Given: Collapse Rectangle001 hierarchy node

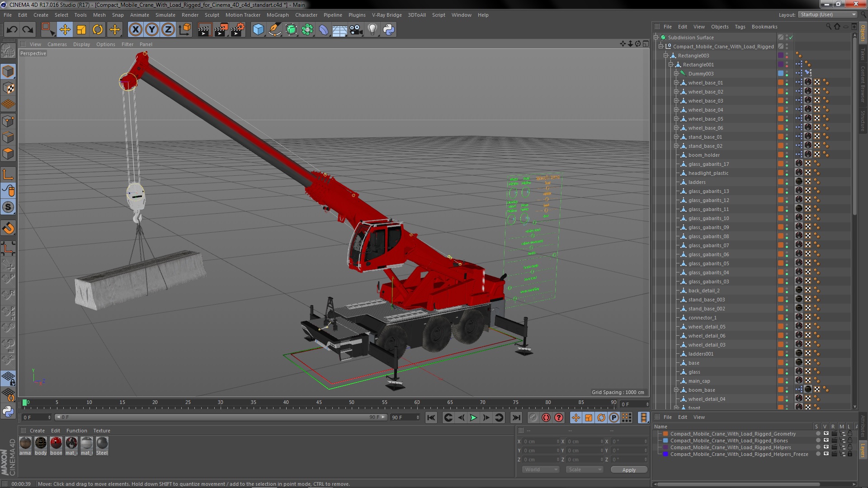Looking at the screenshot, I should 671,65.
